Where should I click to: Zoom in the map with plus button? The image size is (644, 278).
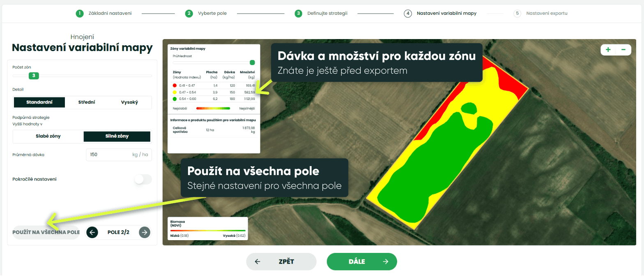pyautogui.click(x=608, y=50)
